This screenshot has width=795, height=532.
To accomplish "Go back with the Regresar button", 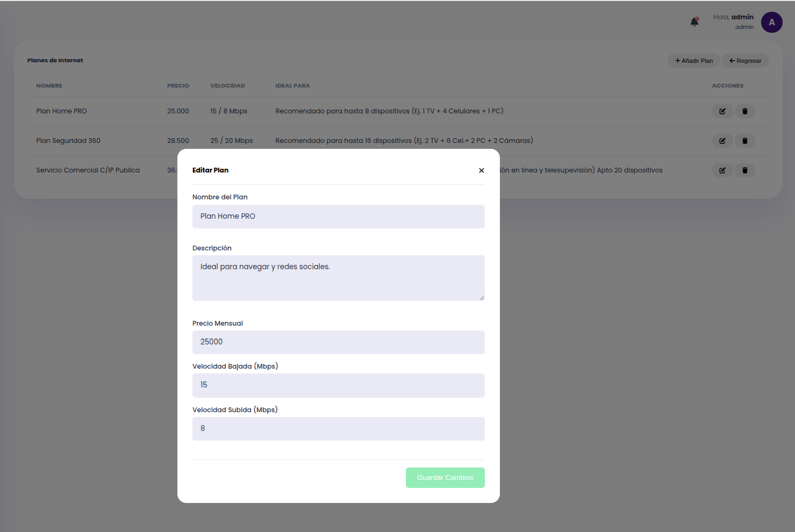I will point(745,61).
